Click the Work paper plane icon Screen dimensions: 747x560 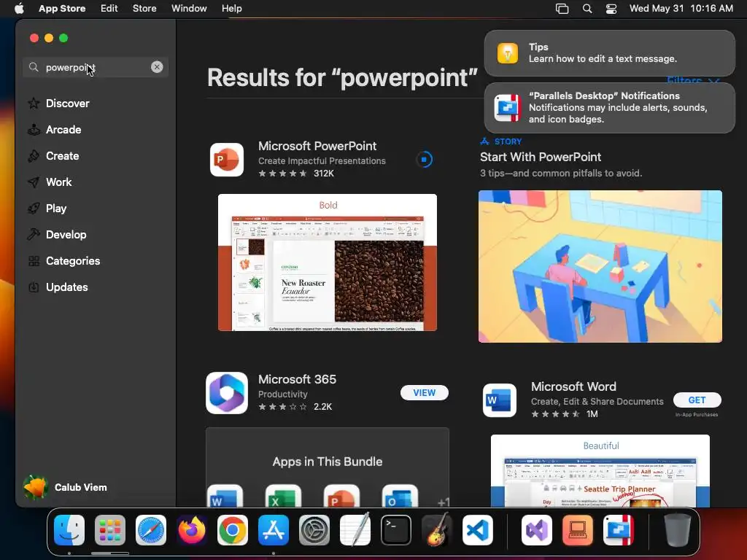click(34, 182)
